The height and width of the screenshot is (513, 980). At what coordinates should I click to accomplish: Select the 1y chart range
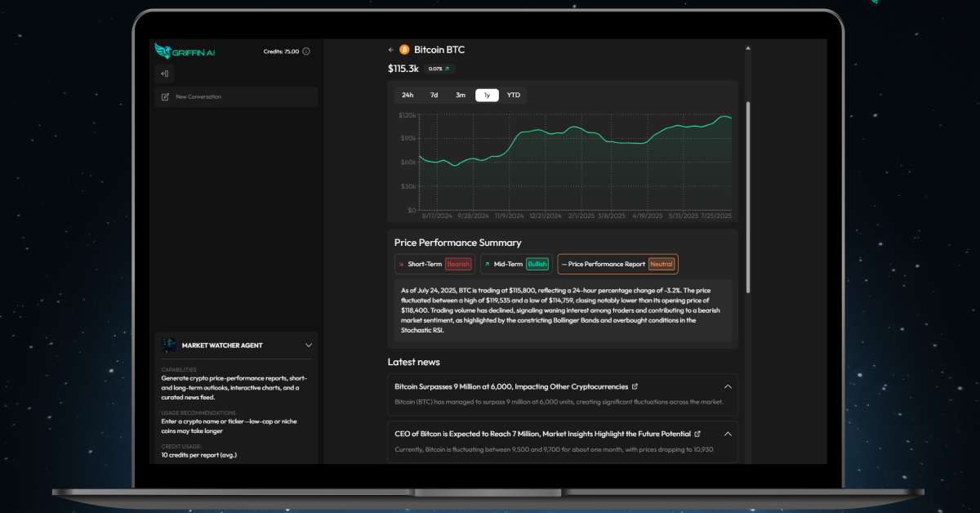click(x=487, y=95)
